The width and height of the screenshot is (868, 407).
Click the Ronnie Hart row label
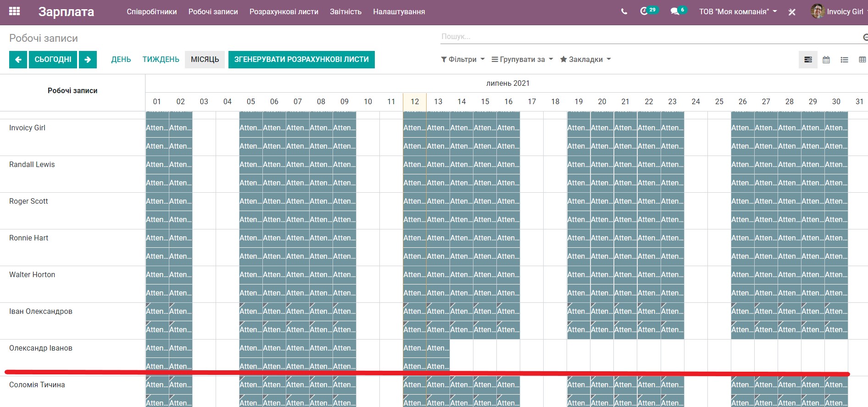pyautogui.click(x=28, y=238)
